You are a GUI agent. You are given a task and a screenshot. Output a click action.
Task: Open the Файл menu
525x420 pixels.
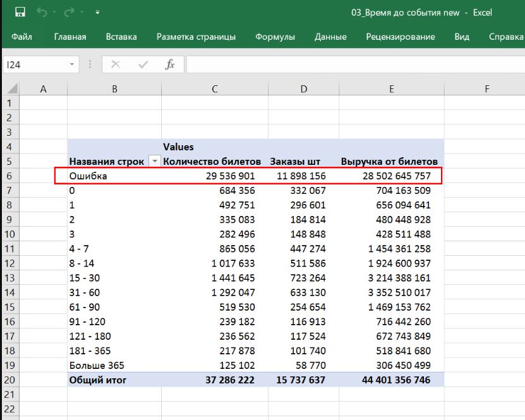pyautogui.click(x=21, y=37)
